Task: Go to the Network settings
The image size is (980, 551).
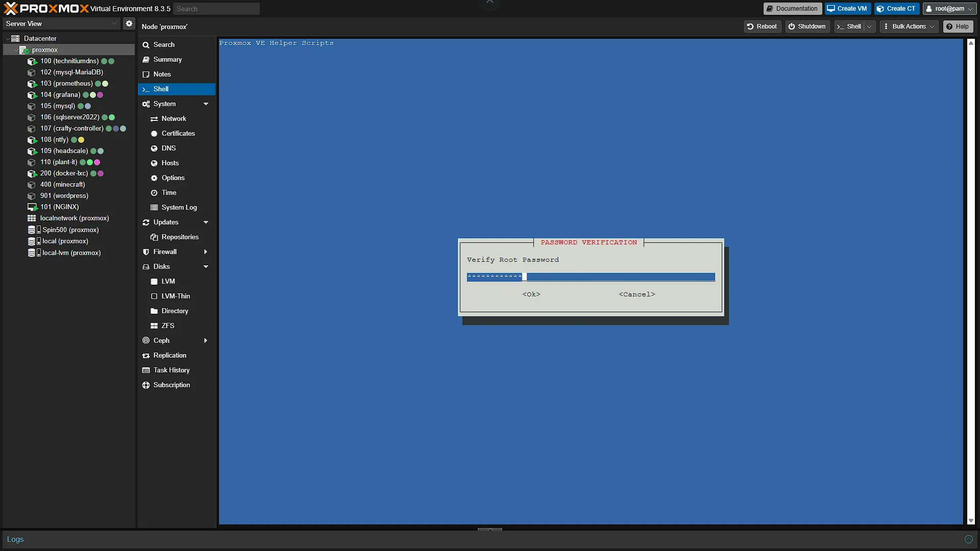Action: [x=177, y=119]
